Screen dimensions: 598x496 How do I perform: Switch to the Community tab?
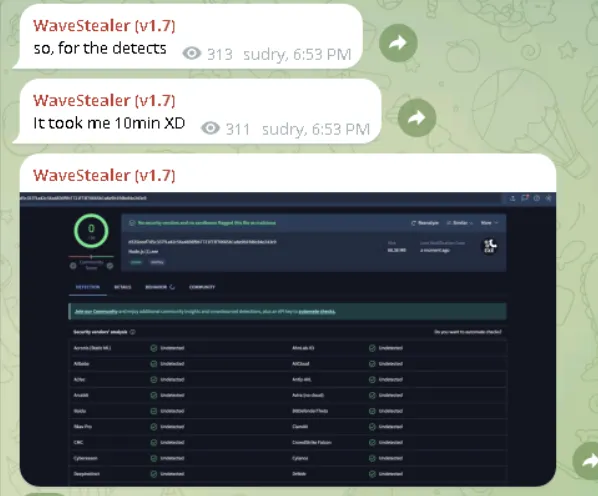(202, 287)
